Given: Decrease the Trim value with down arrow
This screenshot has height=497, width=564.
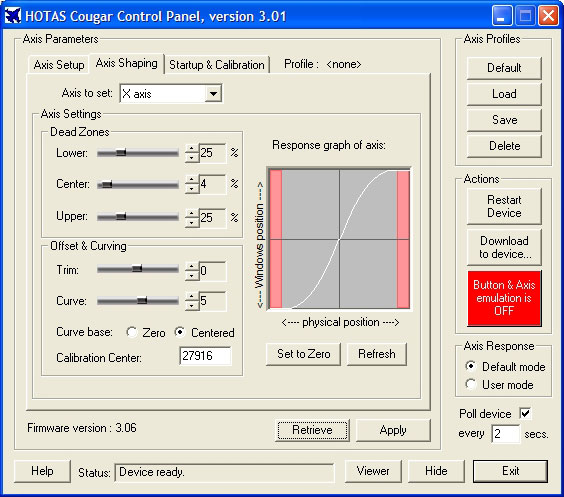Looking at the screenshot, I should coord(192,275).
